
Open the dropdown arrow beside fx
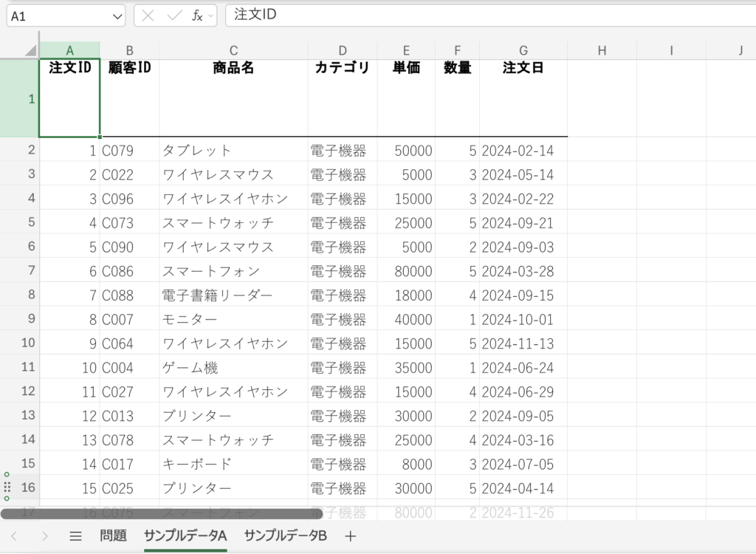point(210,16)
